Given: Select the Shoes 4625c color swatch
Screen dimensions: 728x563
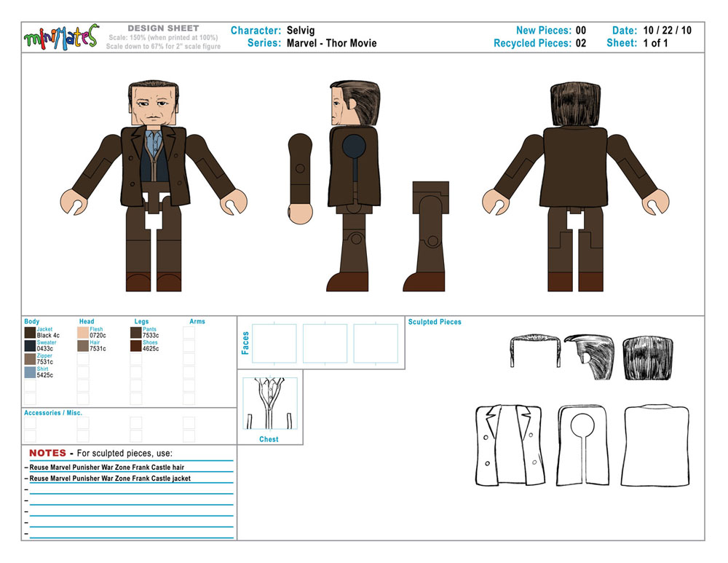Looking at the screenshot, I should click(136, 346).
